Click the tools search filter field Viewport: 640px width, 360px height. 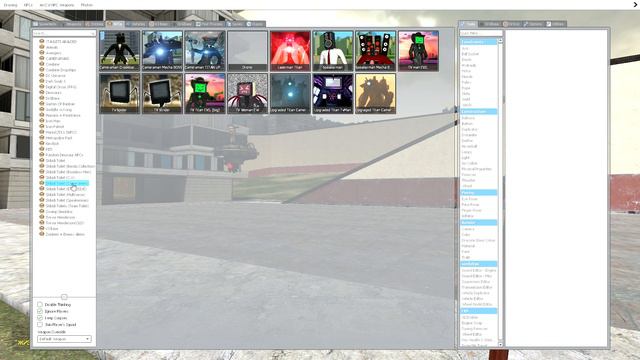pyautogui.click(x=480, y=33)
